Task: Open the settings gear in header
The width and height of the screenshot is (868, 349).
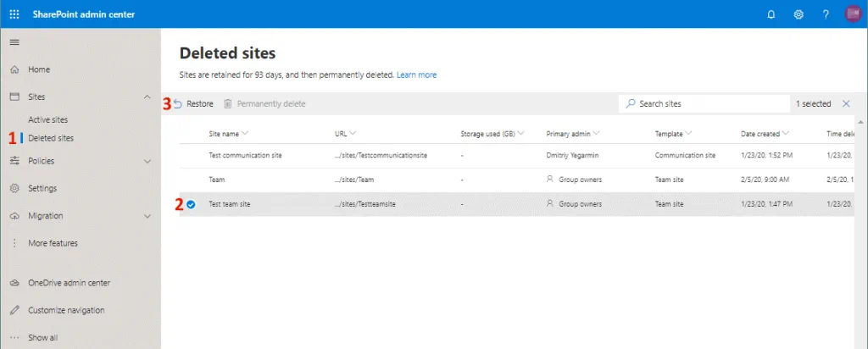Action: pos(798,14)
